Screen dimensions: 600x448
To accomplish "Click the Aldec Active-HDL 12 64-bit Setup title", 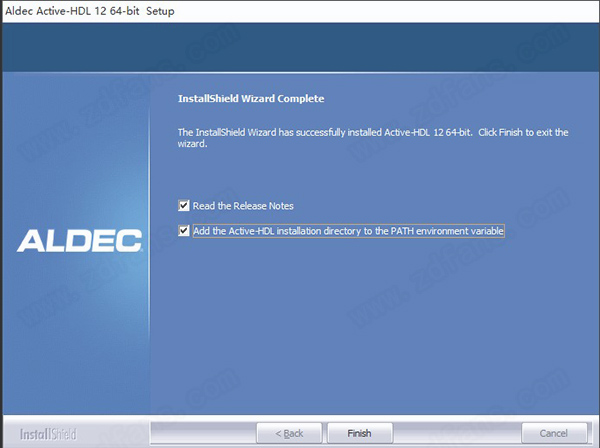I will [90, 11].
